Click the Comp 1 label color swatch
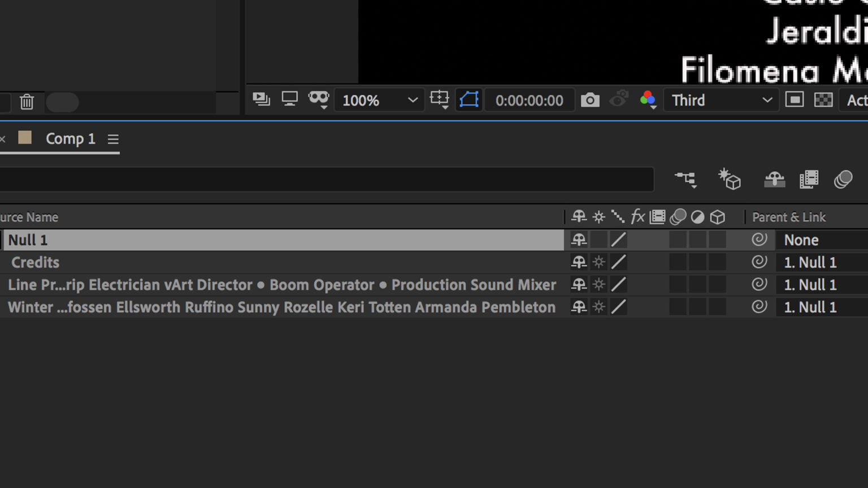Screen dimensions: 868x488 pos(25,138)
